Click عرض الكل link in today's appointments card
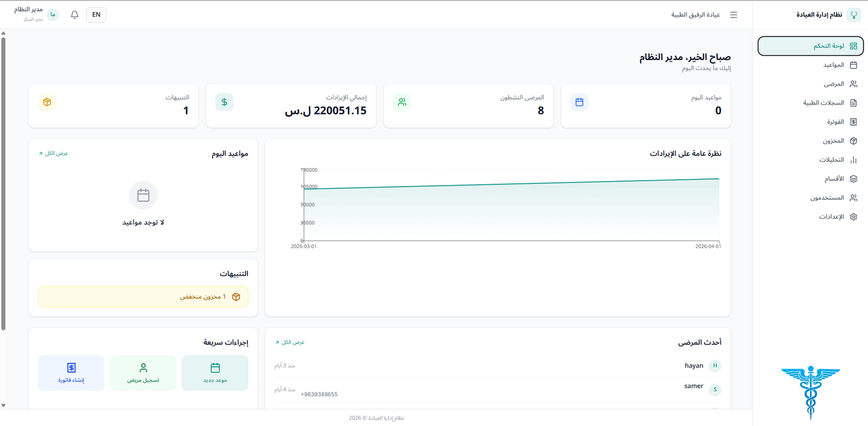Image resolution: width=868 pixels, height=426 pixels. pos(54,153)
